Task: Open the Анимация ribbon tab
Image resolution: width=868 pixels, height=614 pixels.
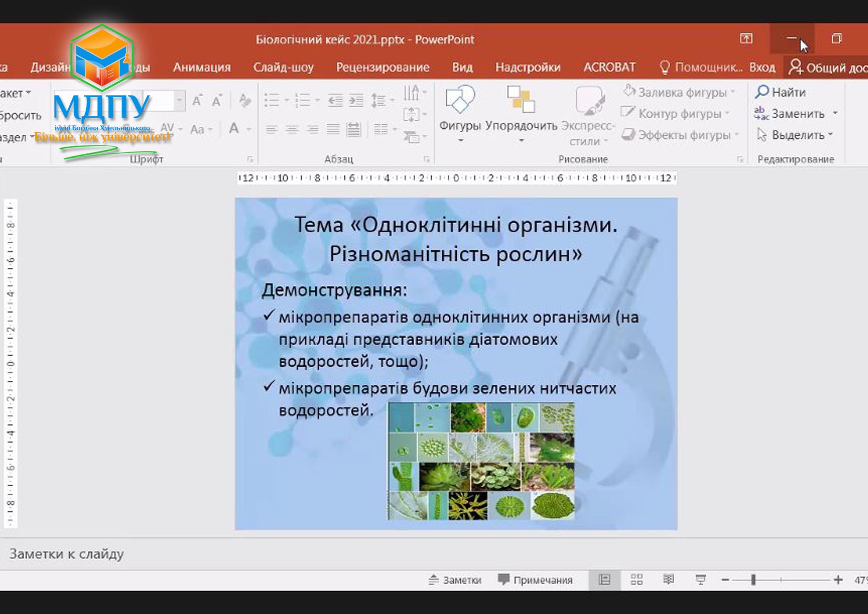Action: coord(201,67)
